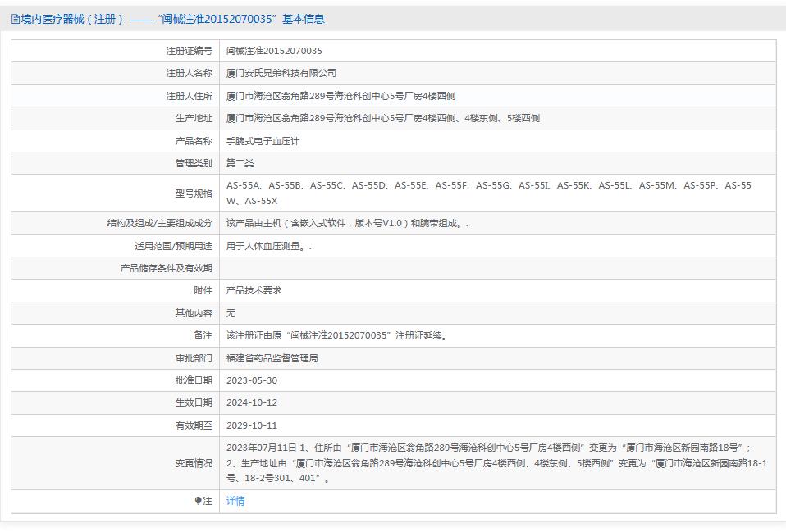Select approving authority 福建省药品监督管理局
The height and width of the screenshot is (532, 786).
[272, 358]
